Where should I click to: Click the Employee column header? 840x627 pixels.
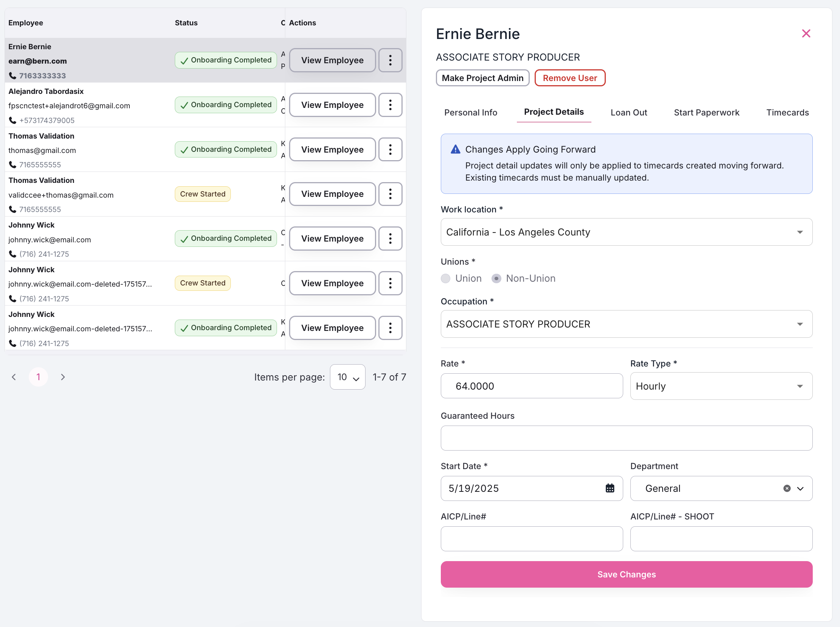pos(26,23)
